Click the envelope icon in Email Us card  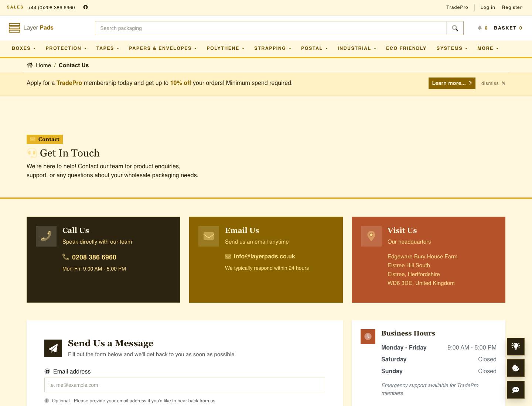(209, 236)
